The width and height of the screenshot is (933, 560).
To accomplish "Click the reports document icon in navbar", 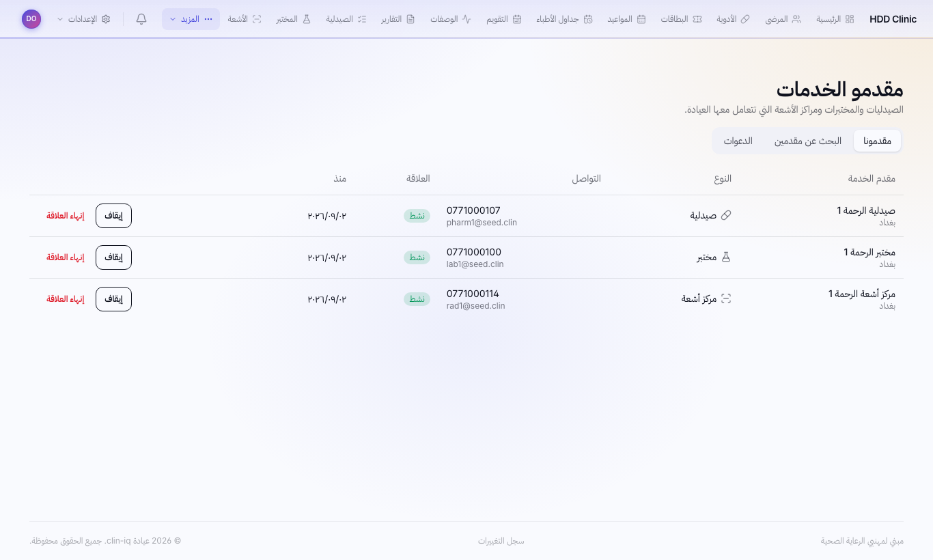I will pos(410,19).
